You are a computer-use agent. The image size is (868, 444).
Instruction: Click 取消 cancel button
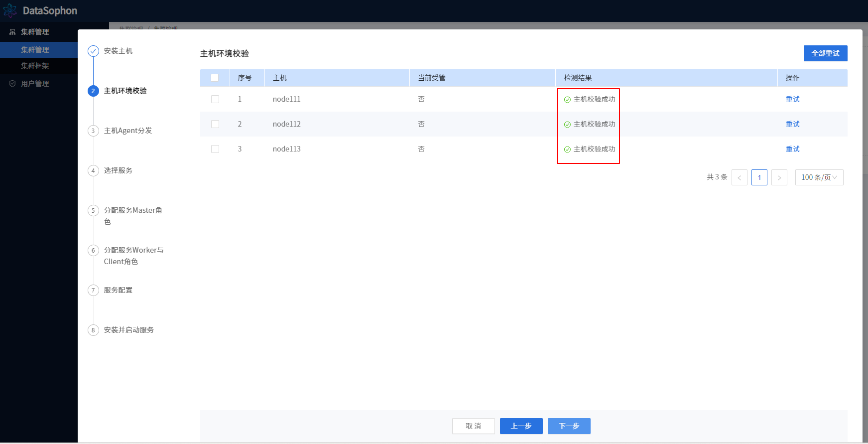click(474, 426)
